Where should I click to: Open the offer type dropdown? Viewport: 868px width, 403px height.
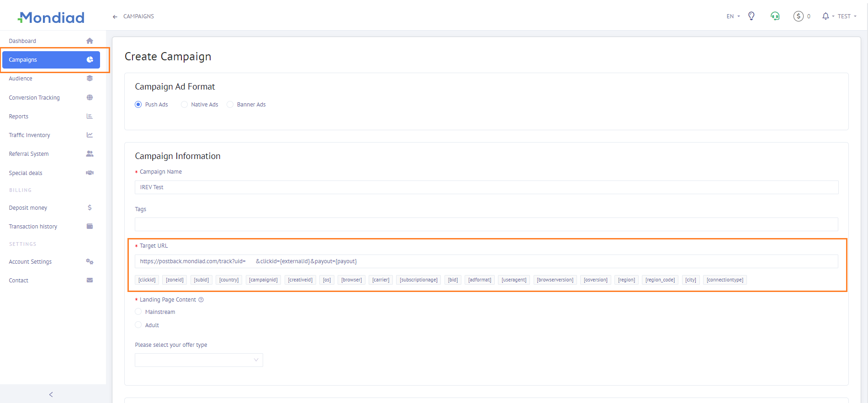(x=199, y=360)
